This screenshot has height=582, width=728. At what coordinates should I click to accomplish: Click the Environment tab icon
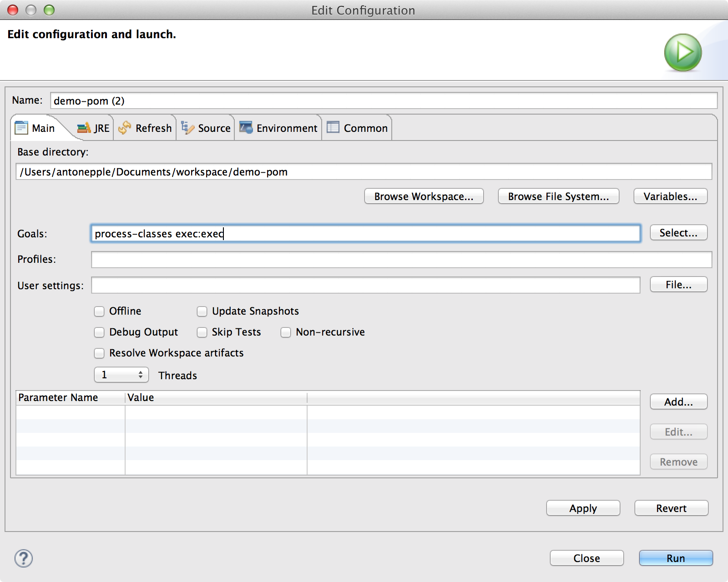click(246, 128)
